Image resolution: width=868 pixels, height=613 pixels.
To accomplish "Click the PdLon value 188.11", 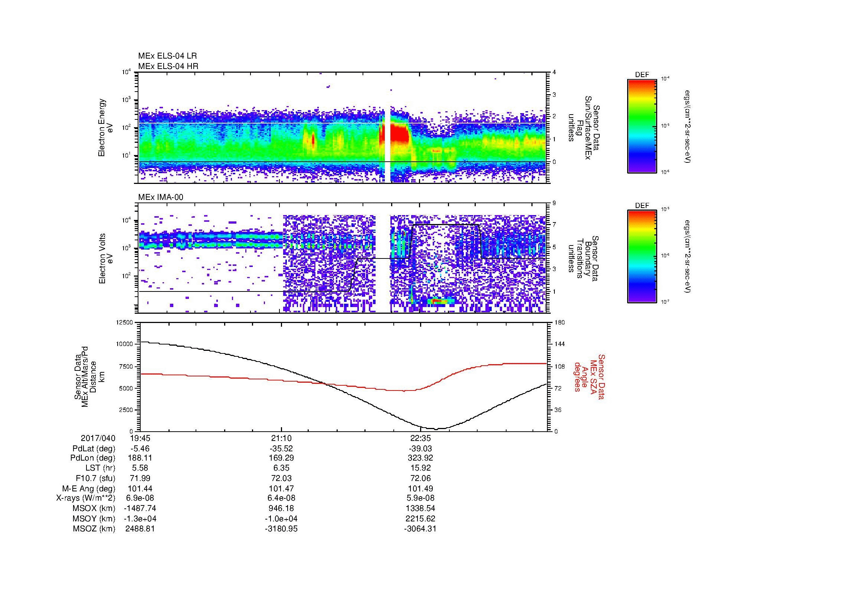I will 140,458.
